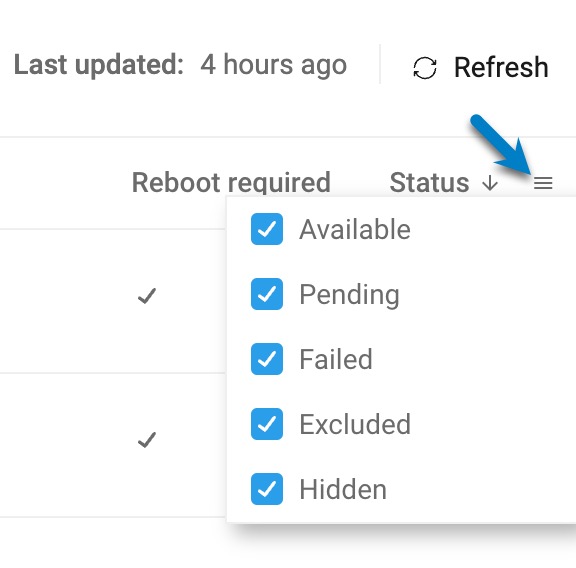
Task: Uncheck the Pending status checkbox
Action: (267, 294)
